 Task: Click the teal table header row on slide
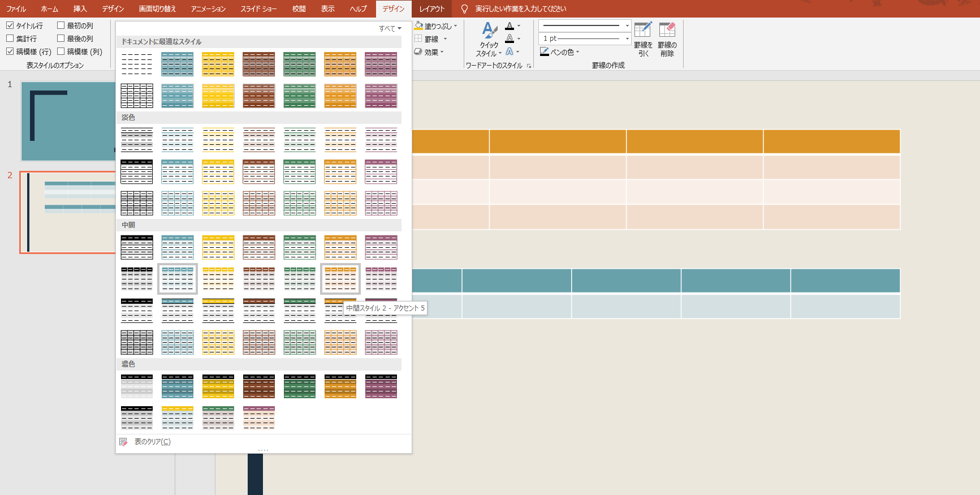[x=656, y=281]
